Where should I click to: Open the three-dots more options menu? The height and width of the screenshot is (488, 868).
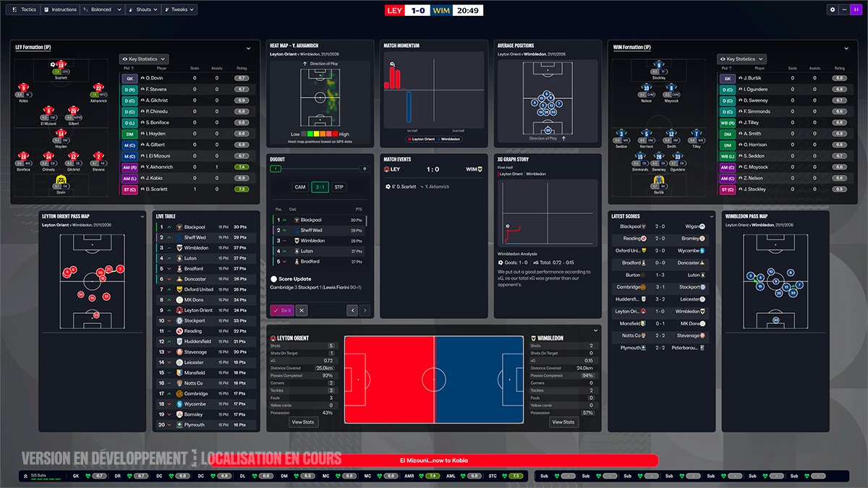coord(844,10)
